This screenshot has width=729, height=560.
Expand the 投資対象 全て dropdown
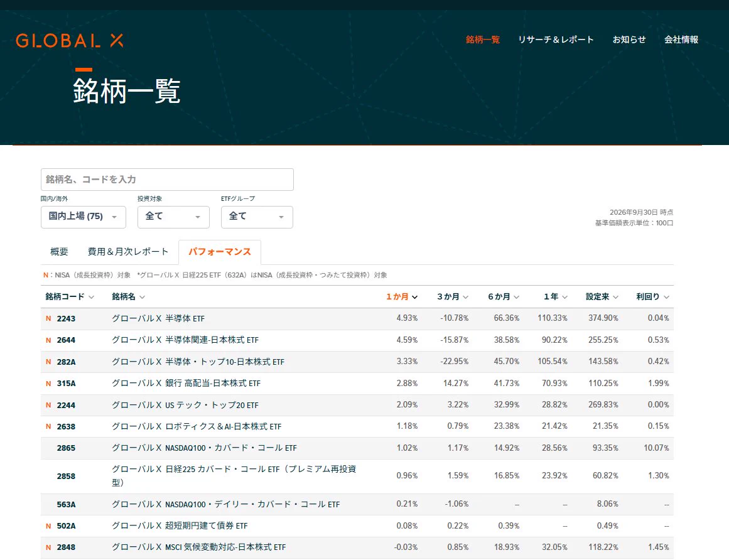click(173, 217)
